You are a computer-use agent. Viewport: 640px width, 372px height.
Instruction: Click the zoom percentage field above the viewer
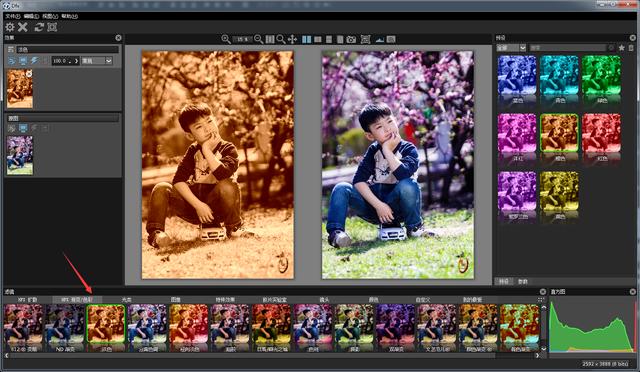click(x=242, y=39)
